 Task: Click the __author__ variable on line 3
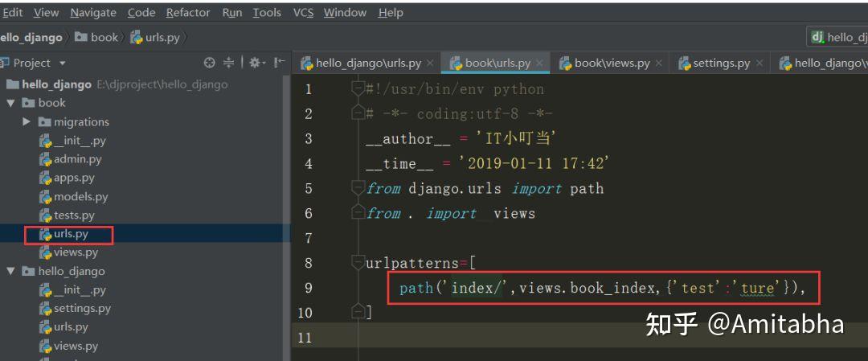[408, 139]
